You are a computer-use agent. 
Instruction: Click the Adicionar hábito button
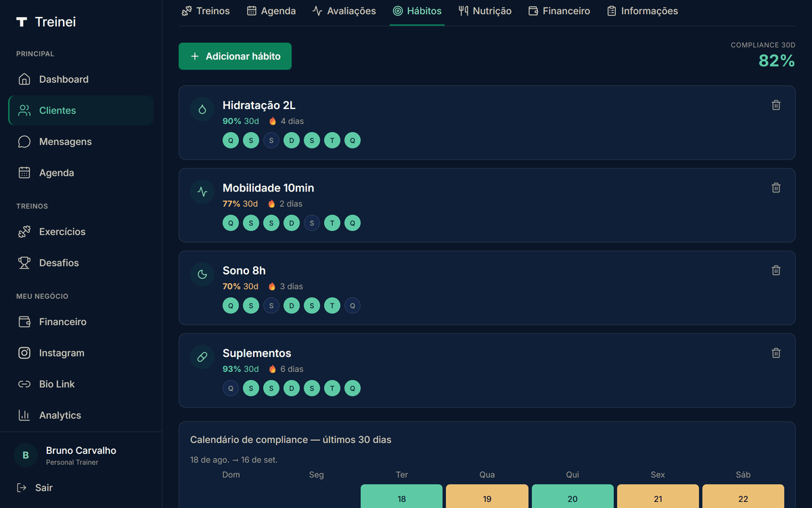pyautogui.click(x=235, y=56)
